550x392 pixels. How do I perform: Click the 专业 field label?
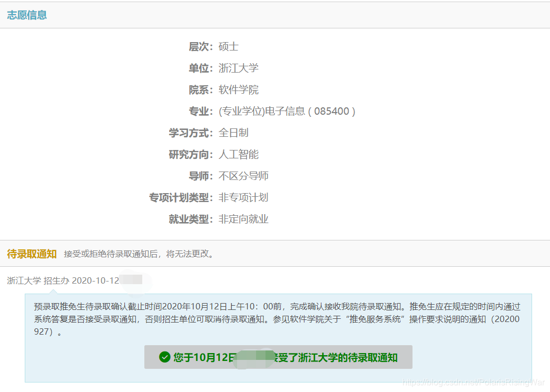pos(201,112)
